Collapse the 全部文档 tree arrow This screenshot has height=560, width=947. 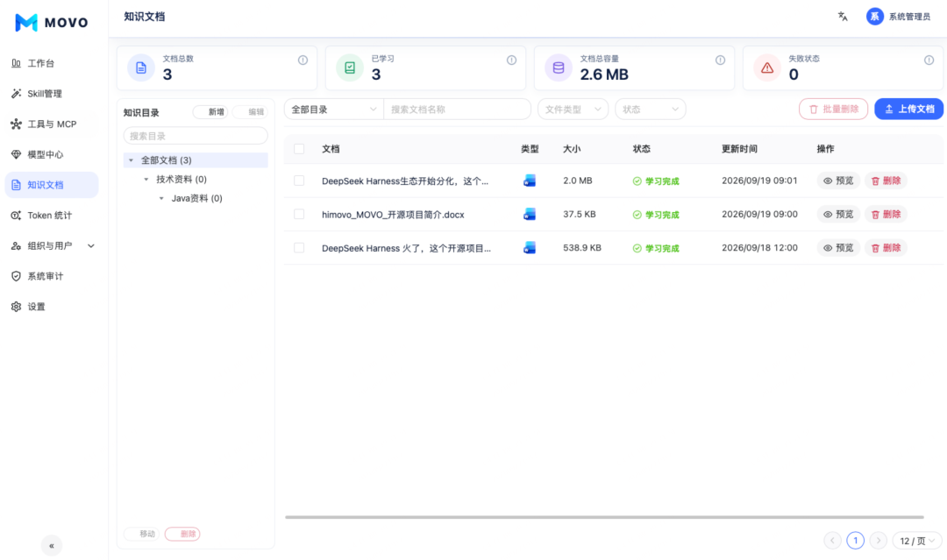[131, 160]
